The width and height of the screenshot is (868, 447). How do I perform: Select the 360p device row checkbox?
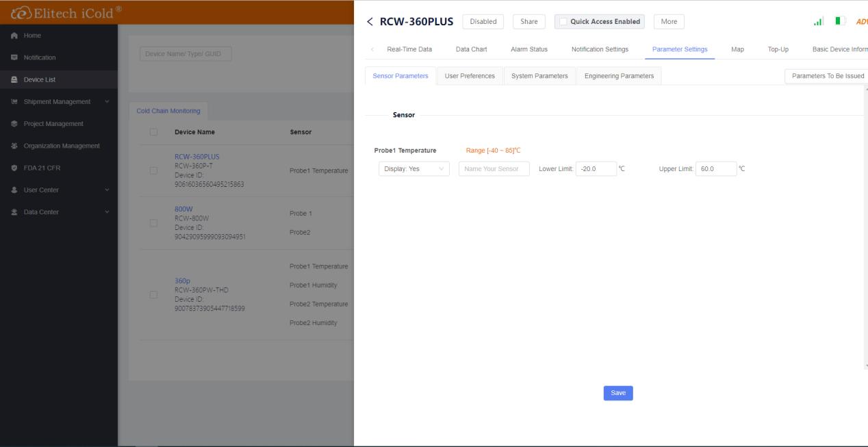pos(153,294)
